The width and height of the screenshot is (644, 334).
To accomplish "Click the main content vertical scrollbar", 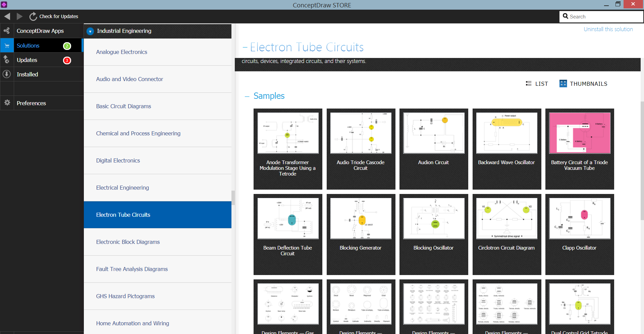I will (642, 161).
